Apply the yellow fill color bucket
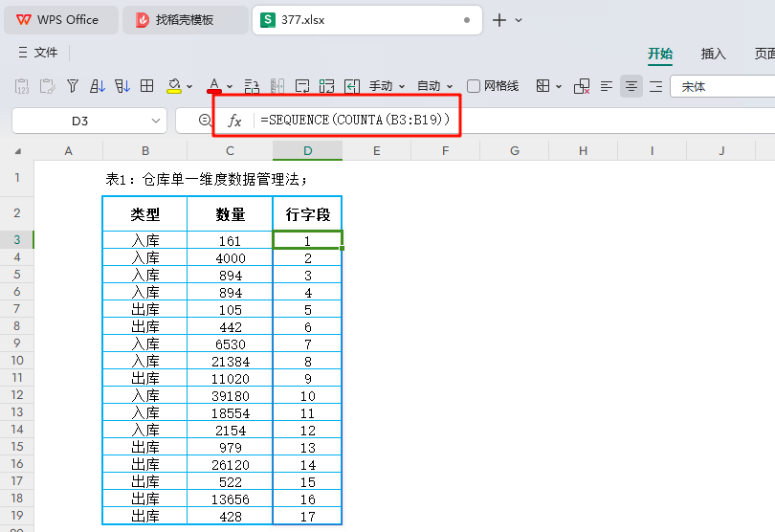 [174, 86]
